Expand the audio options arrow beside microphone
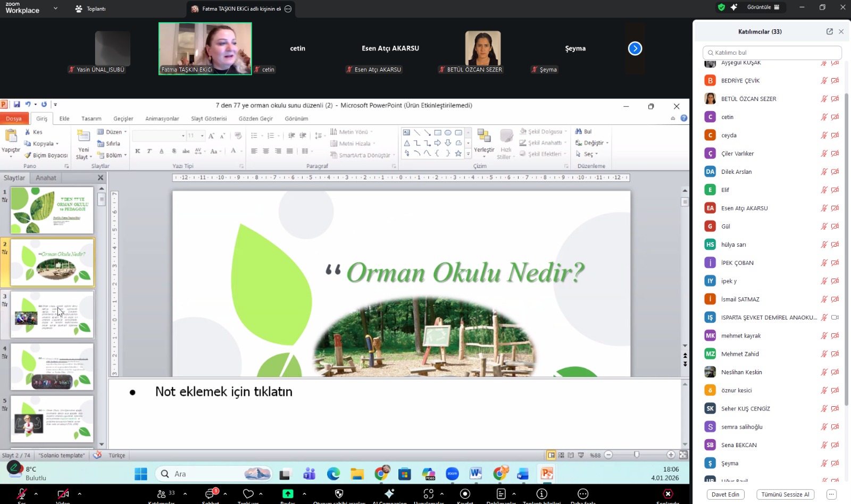The image size is (851, 504). 36,494
